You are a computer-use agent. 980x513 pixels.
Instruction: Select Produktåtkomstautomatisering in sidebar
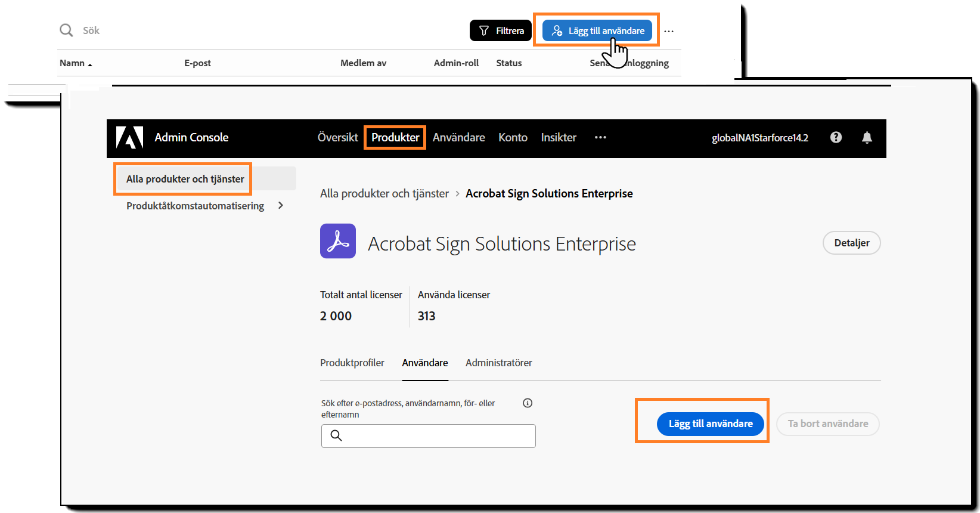tap(195, 206)
